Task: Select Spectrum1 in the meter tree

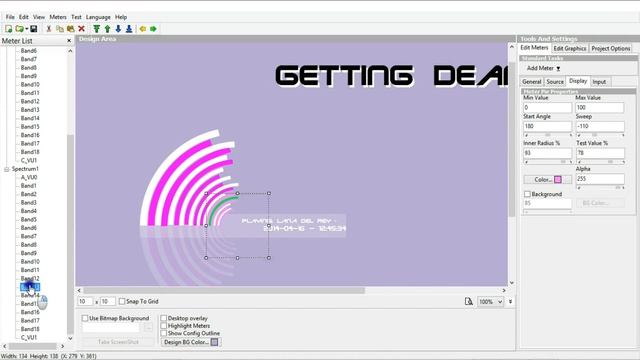Action: pyautogui.click(x=25, y=169)
